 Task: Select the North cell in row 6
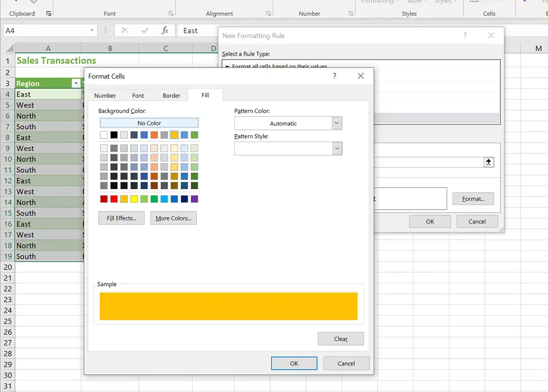48,116
